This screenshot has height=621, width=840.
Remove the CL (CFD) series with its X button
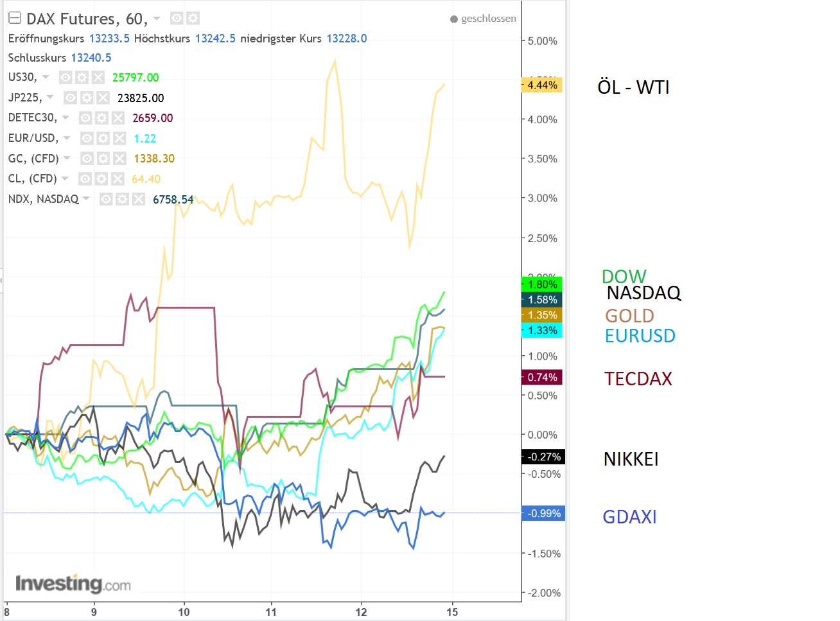pyautogui.click(x=118, y=179)
